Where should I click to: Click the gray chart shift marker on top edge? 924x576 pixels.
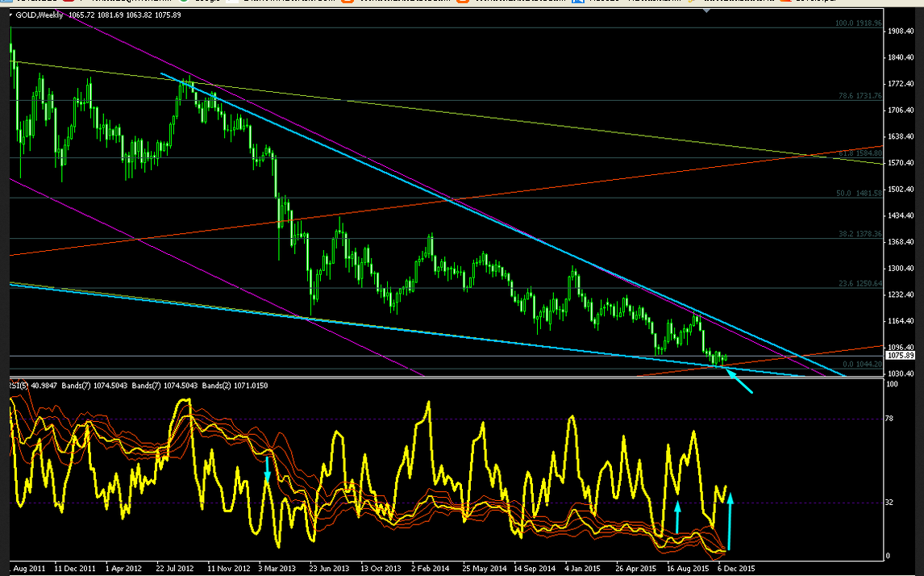coord(707,11)
